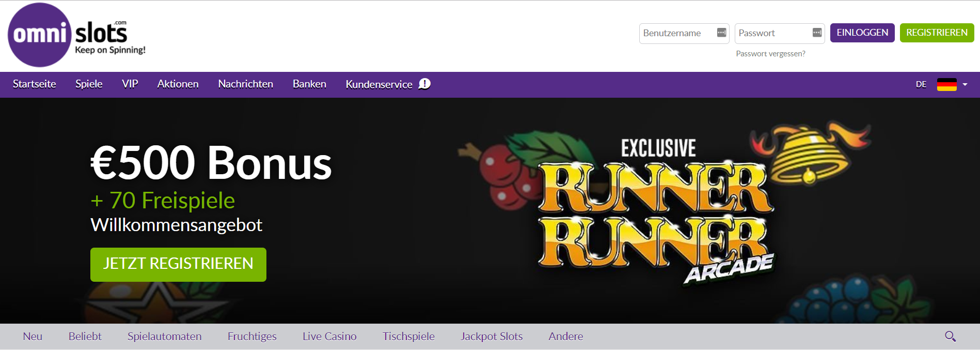Expand the language dropdown arrow
The width and height of the screenshot is (980, 350).
tap(965, 84)
